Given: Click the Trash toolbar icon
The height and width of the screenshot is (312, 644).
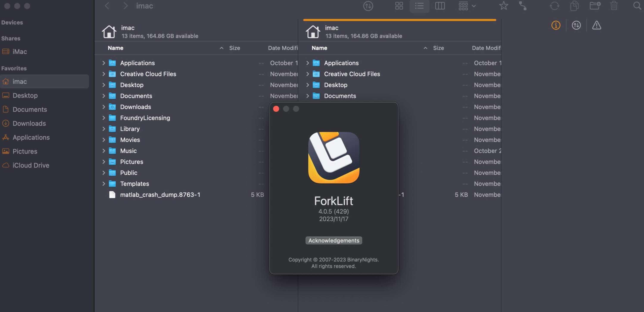Looking at the screenshot, I should (x=614, y=6).
